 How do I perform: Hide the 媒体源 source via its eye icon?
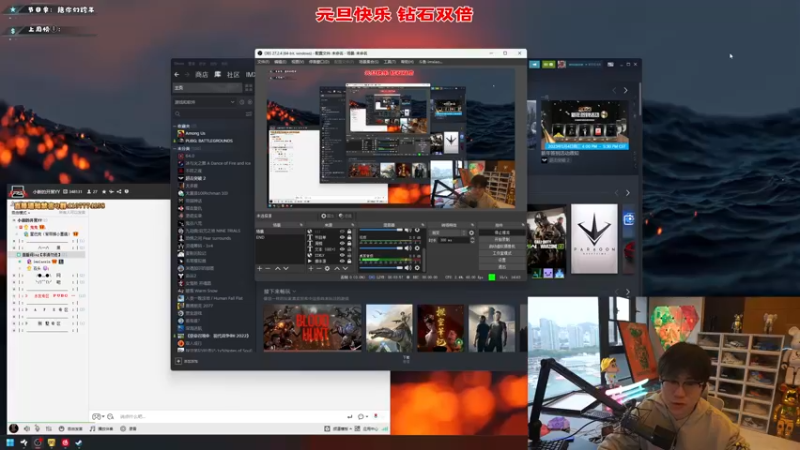click(x=342, y=261)
